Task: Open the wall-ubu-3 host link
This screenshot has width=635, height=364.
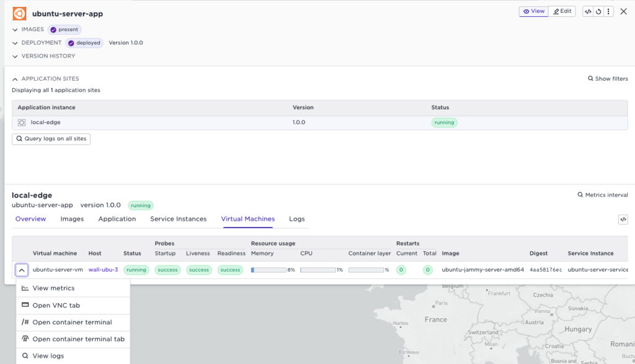Action: point(103,270)
